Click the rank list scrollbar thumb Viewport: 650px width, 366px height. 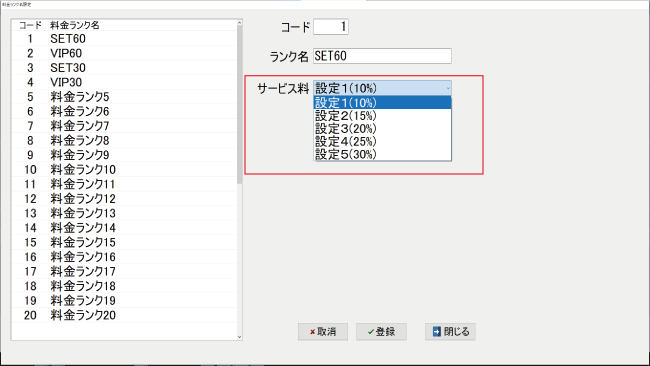click(x=239, y=104)
